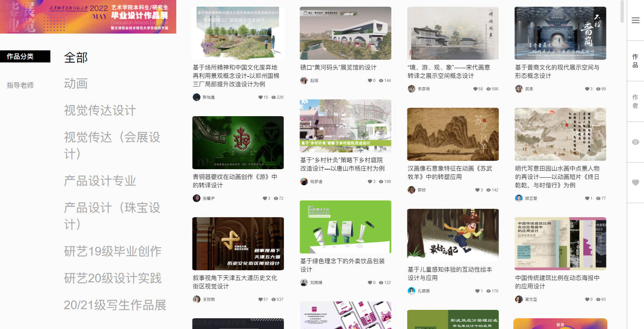Click author avatar of 孔萌萌
Image resolution: width=644 pixels, height=329 pixels.
point(411,291)
